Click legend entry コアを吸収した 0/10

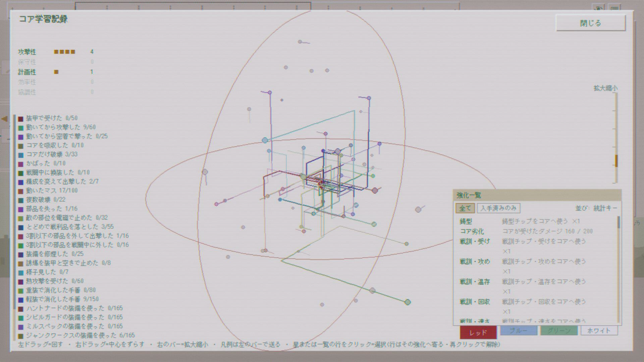point(51,145)
